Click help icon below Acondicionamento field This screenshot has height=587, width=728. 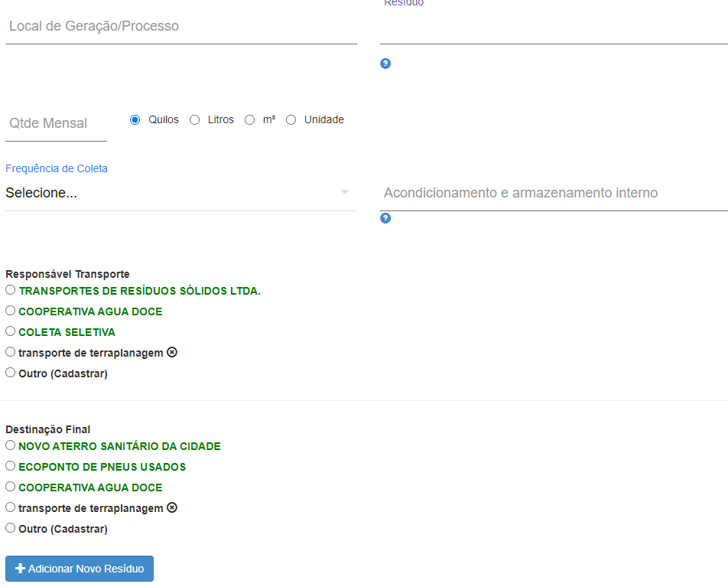coord(385,218)
